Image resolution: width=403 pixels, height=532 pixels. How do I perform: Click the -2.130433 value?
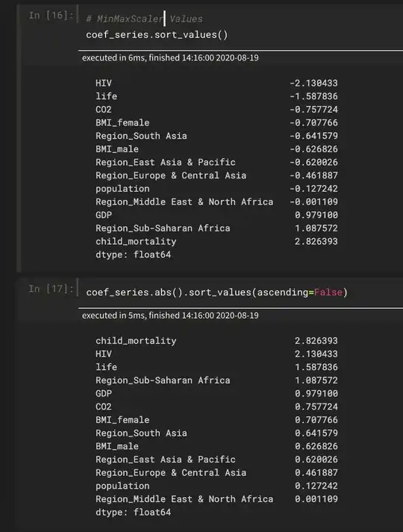313,83
